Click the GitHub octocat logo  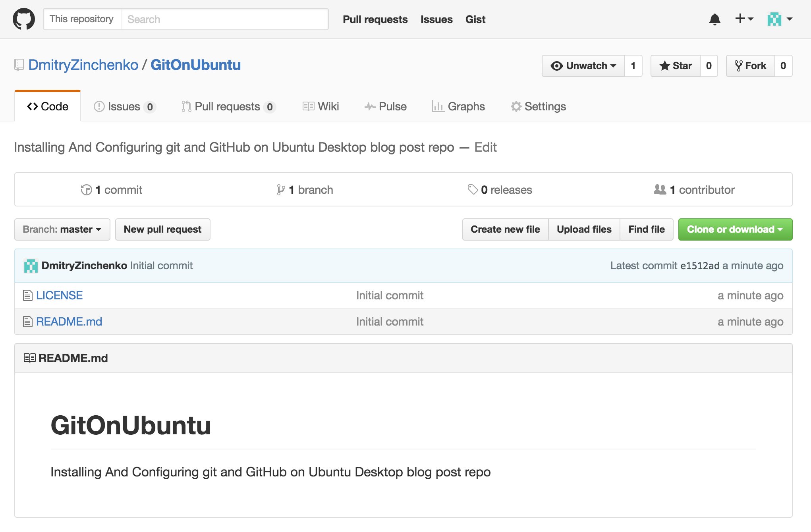point(24,19)
